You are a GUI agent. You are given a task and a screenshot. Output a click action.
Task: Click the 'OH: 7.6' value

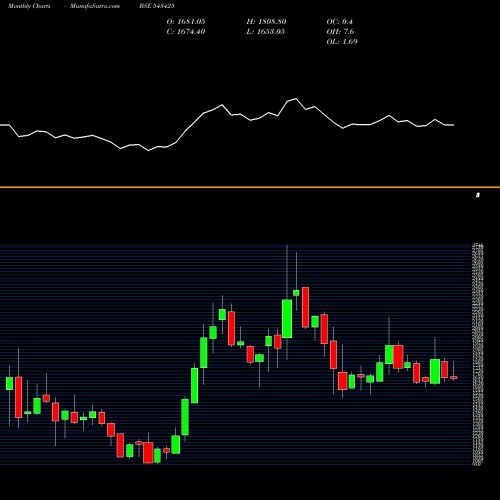click(340, 32)
